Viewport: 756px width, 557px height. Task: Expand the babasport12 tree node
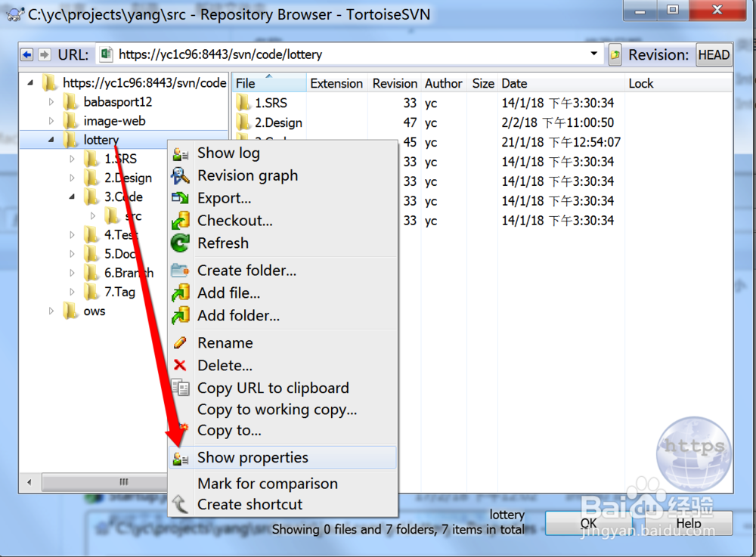pos(51,102)
